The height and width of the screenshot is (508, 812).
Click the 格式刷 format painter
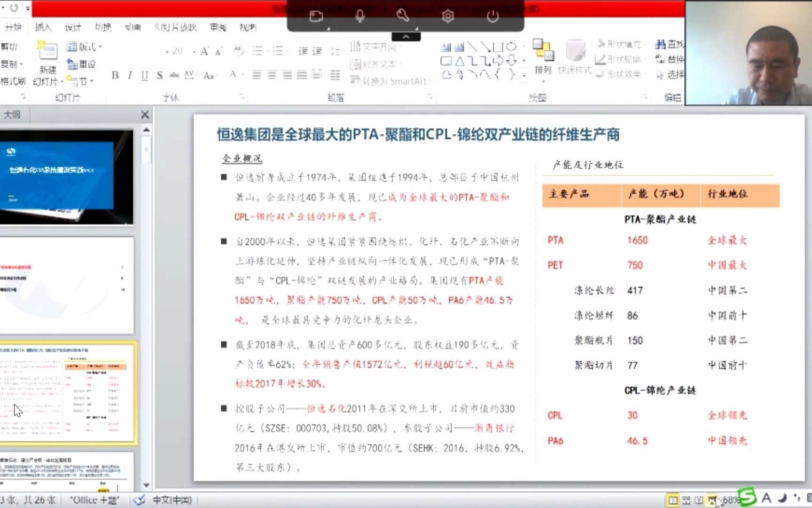point(13,81)
